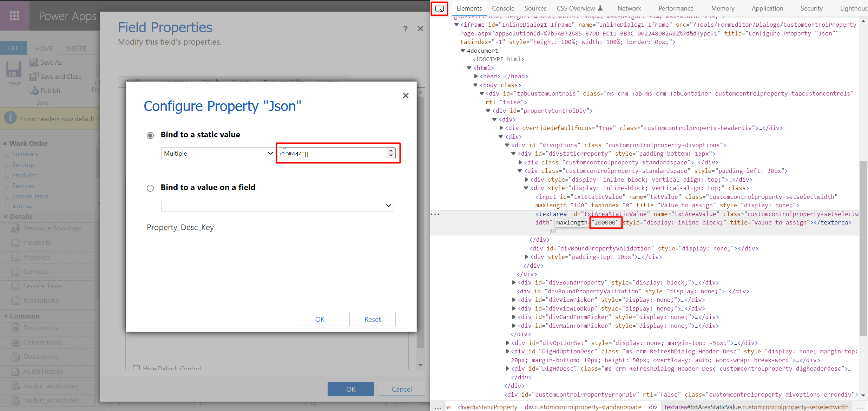Open the DevTools Security tab
The width and height of the screenshot is (868, 411).
pos(811,8)
